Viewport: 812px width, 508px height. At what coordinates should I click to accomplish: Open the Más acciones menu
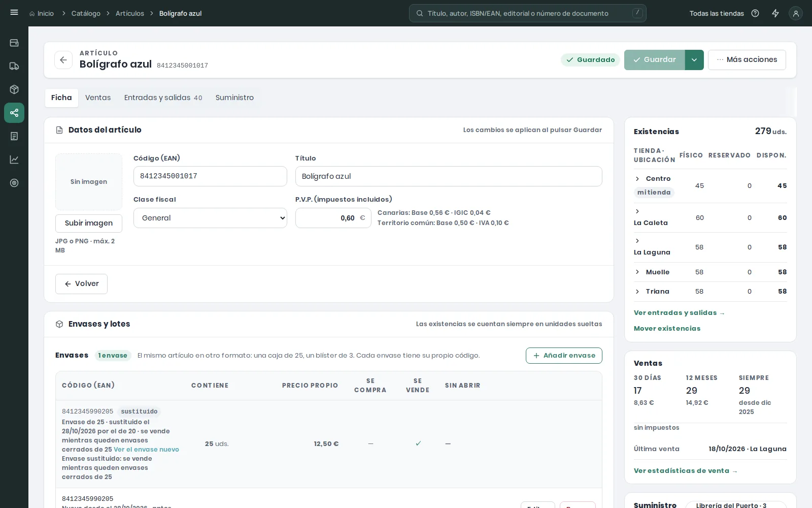tap(747, 60)
